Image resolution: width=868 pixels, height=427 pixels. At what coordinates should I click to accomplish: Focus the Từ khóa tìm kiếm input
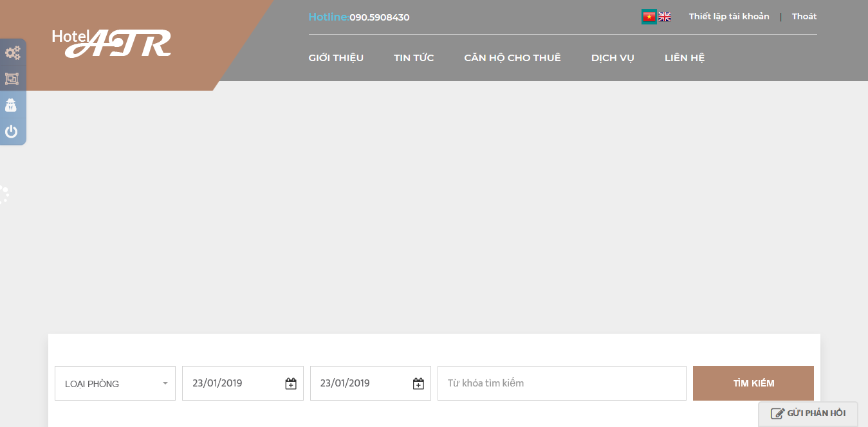pos(561,383)
